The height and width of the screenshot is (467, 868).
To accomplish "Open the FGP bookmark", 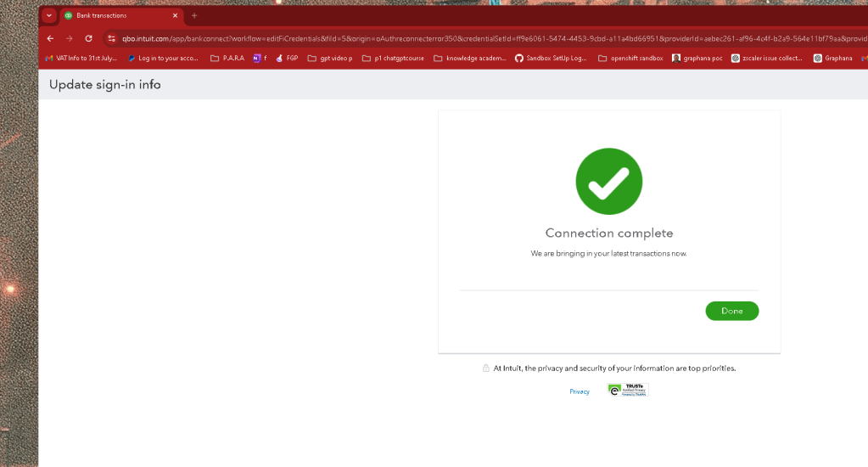I will (x=287, y=59).
